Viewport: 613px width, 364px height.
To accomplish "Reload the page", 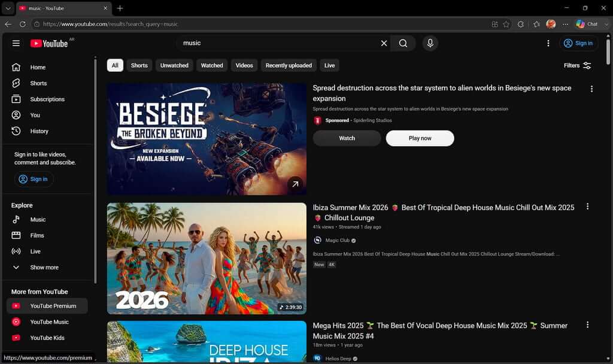I will [23, 24].
